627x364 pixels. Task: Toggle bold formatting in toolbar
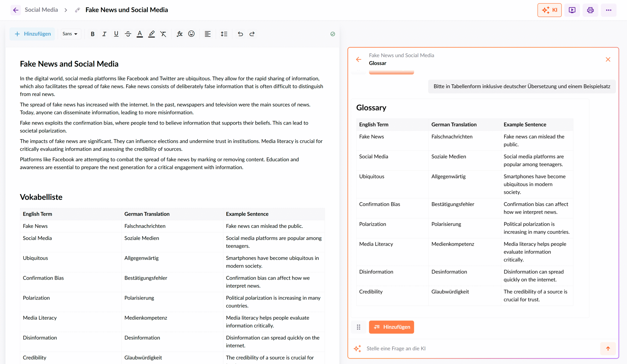click(93, 34)
